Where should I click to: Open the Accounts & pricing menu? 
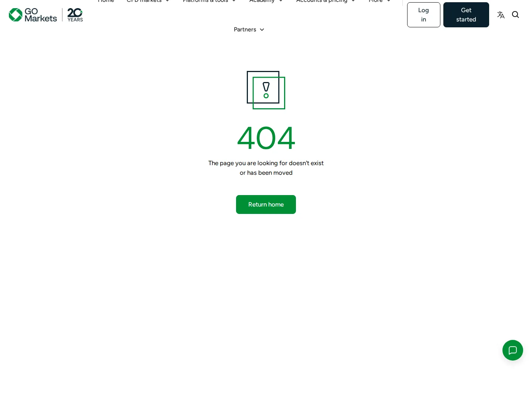click(x=325, y=1)
